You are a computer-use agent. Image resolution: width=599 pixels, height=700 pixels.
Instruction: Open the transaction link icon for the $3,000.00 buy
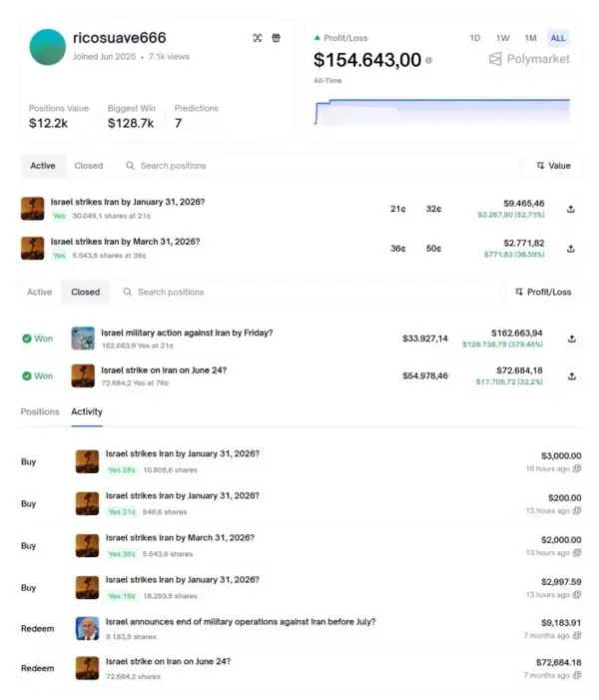(577, 468)
